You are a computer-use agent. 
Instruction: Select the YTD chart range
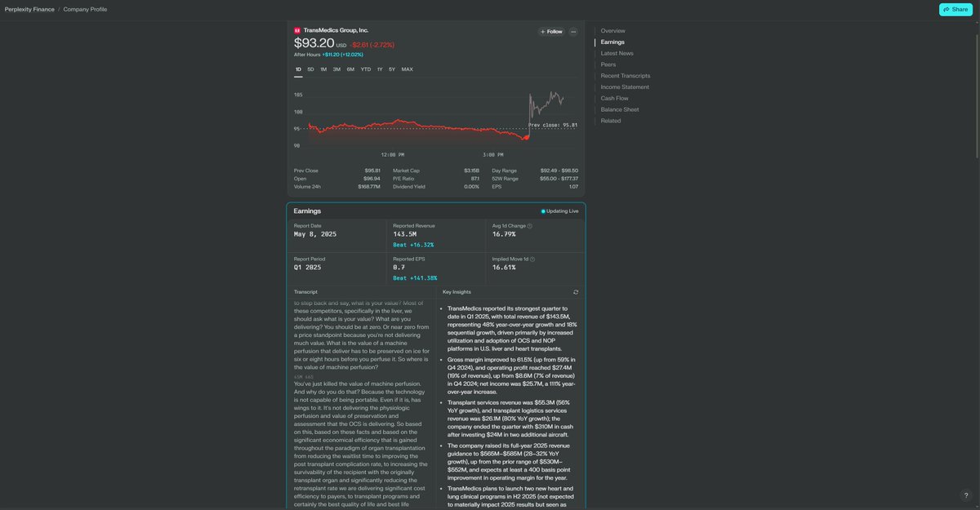click(x=366, y=69)
